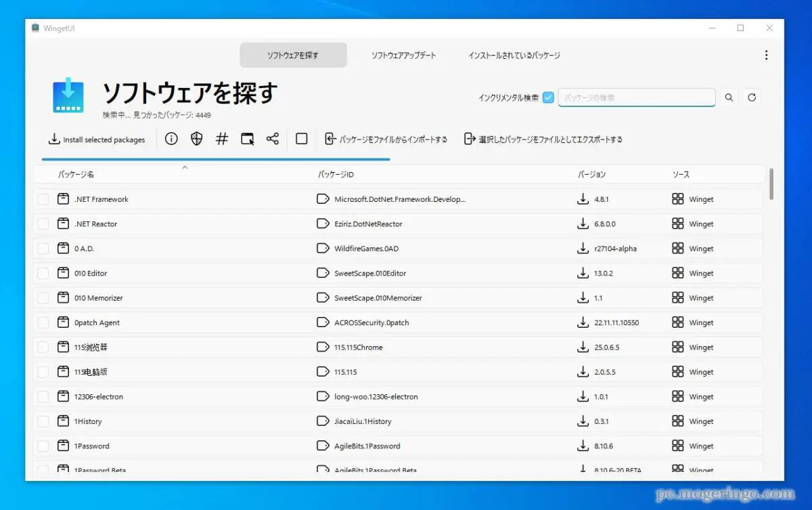Check the .NET Reactor package checkbox

[x=43, y=224]
